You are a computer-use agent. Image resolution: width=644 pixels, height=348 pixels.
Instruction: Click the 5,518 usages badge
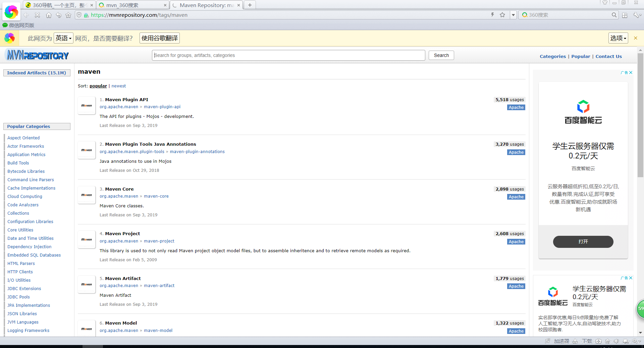[x=509, y=100]
